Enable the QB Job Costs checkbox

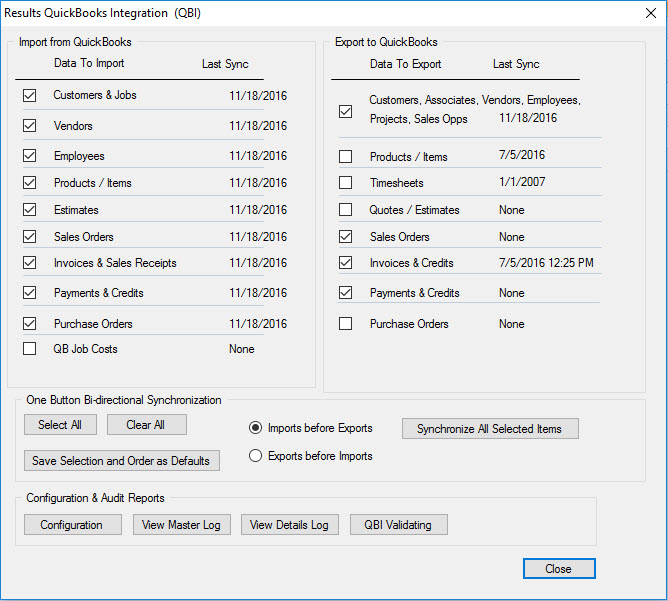29,349
